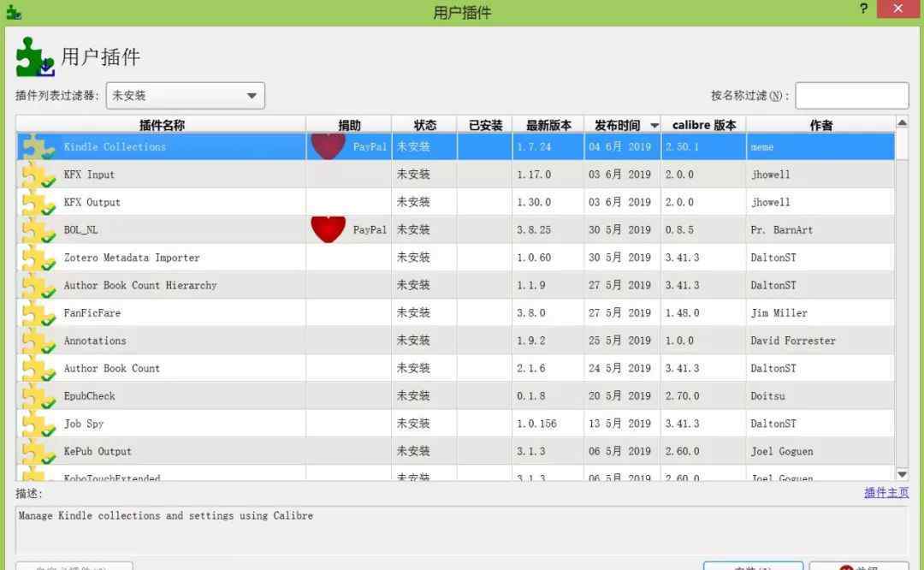Click the FanFicFare plugin puzzle icon
Viewport: 924px width, 570px height.
click(x=38, y=313)
